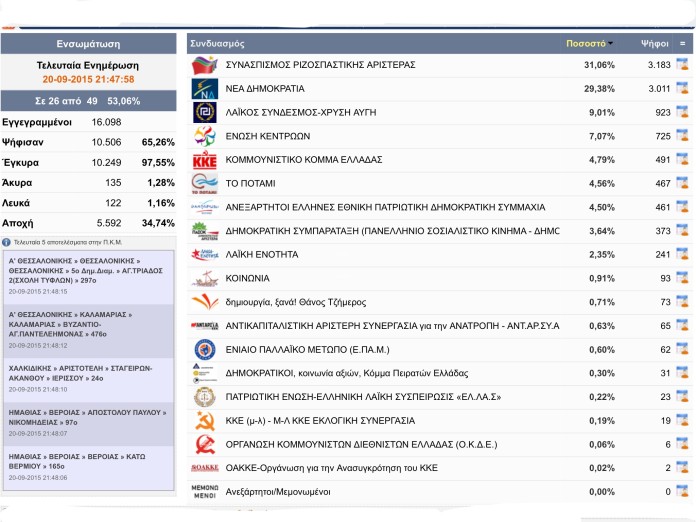Screen dimensions: 696x522
Task: Click the Λευκά 1,16% value
Action: coord(161,203)
